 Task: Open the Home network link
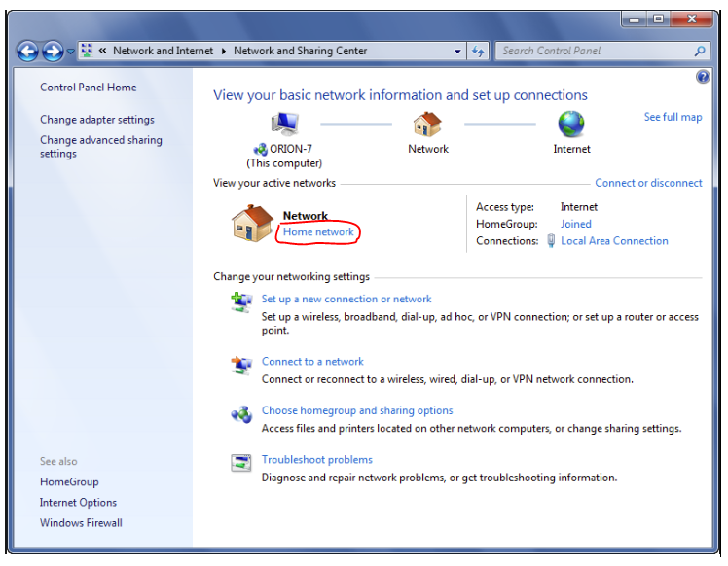[x=318, y=232]
